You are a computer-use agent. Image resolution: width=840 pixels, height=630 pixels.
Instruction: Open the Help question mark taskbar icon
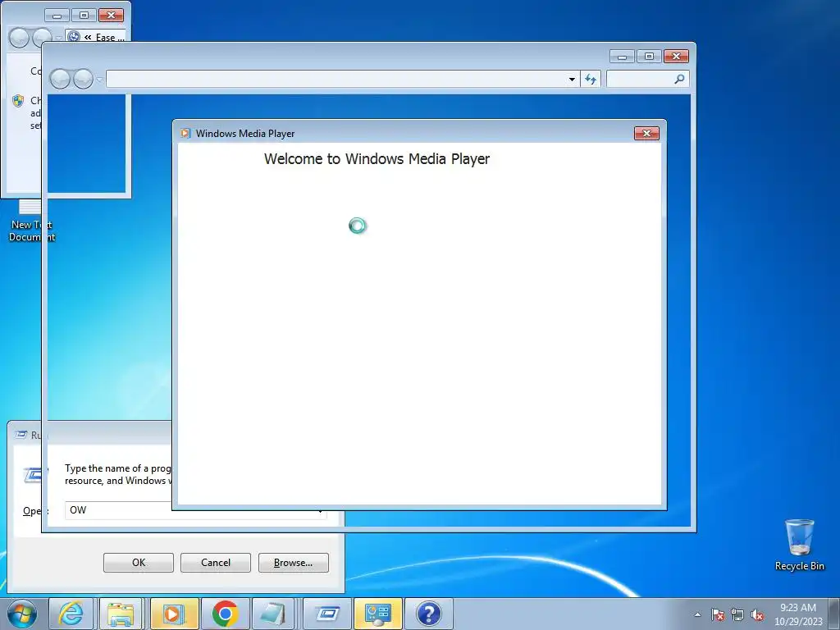tap(428, 614)
